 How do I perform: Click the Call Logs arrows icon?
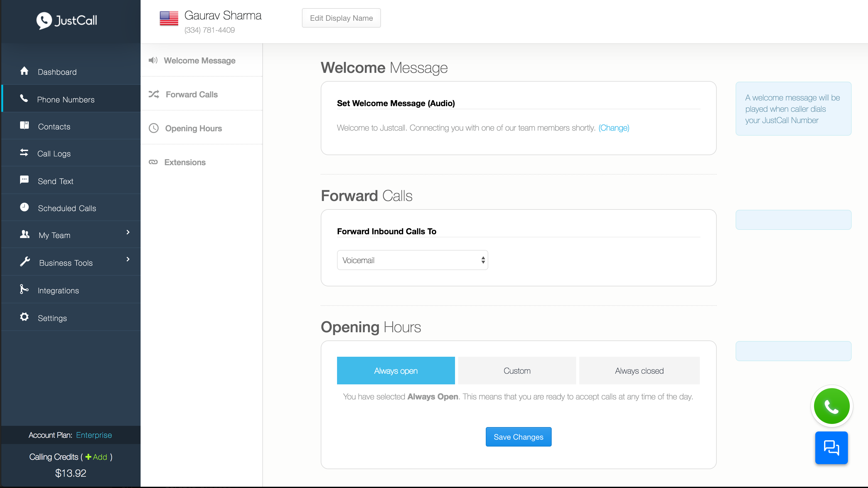tap(24, 153)
